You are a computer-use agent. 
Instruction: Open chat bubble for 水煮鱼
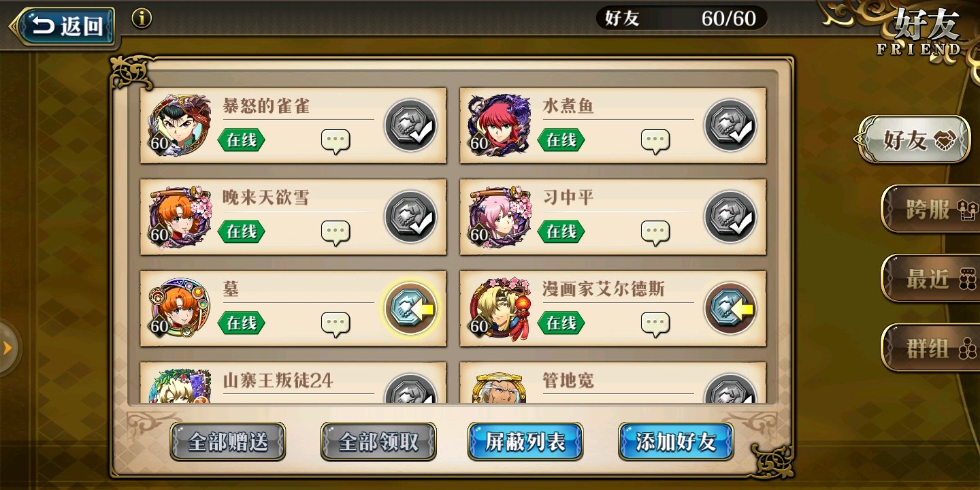pyautogui.click(x=655, y=141)
